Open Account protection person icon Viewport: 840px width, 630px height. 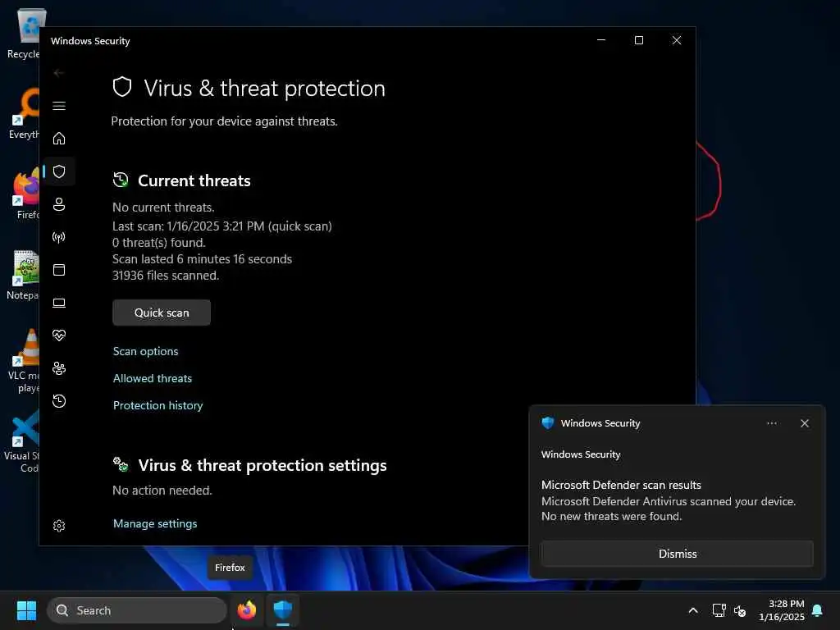[59, 204]
